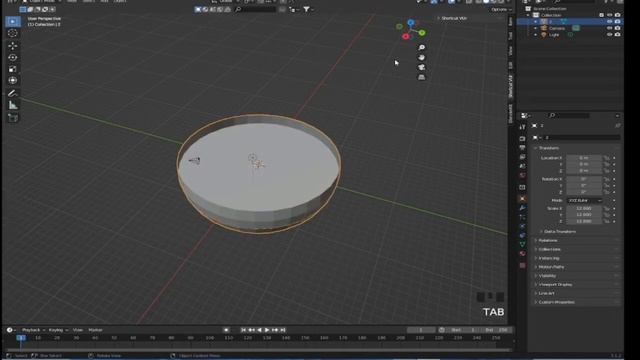Expand the Custom Properties panel
Viewport: 640px width, 360px height.
(x=556, y=302)
